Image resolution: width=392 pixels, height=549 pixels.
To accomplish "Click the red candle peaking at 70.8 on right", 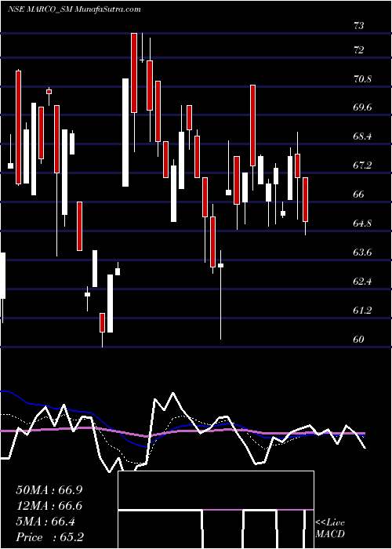I will (252, 125).
